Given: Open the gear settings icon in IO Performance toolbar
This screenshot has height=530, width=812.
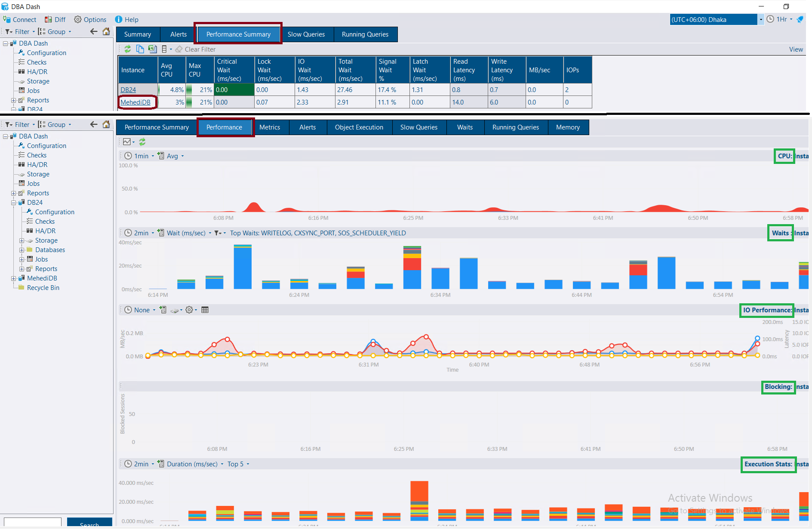Looking at the screenshot, I should [x=189, y=310].
